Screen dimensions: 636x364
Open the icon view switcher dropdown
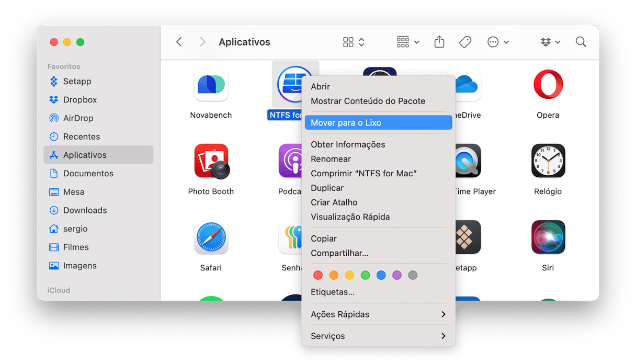point(354,42)
